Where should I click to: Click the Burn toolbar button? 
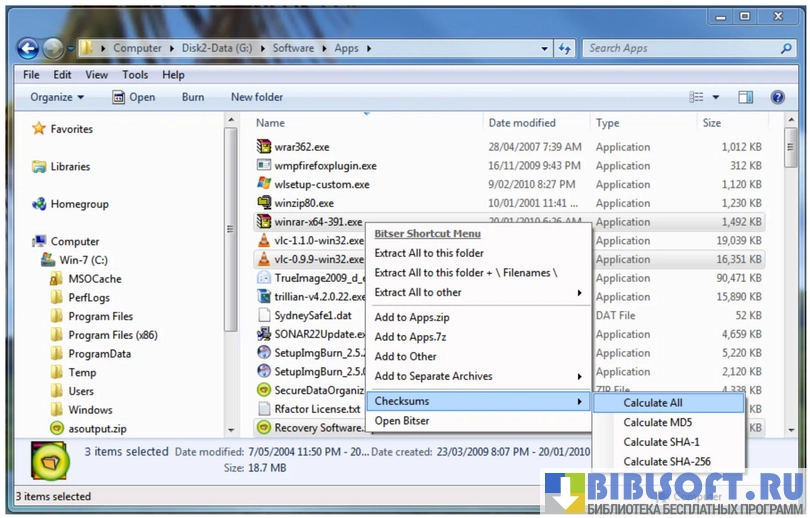click(x=193, y=97)
